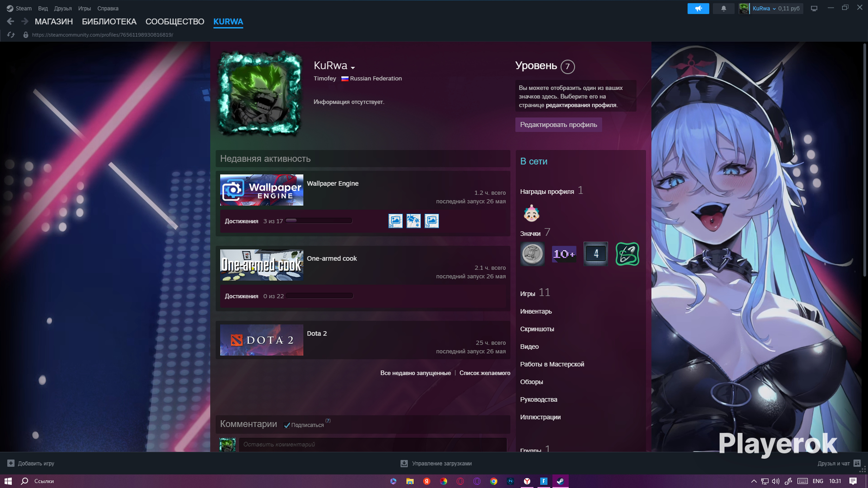Open the Вид menu
Image resolution: width=868 pixels, height=488 pixels.
[x=43, y=8]
